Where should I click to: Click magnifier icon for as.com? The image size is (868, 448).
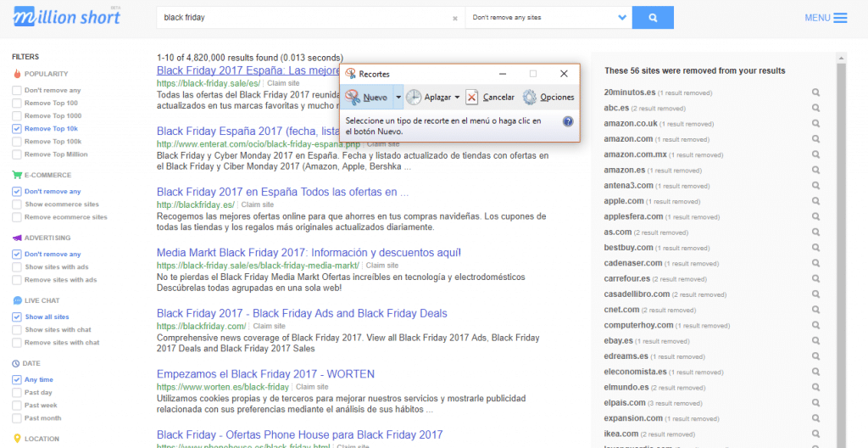click(816, 232)
